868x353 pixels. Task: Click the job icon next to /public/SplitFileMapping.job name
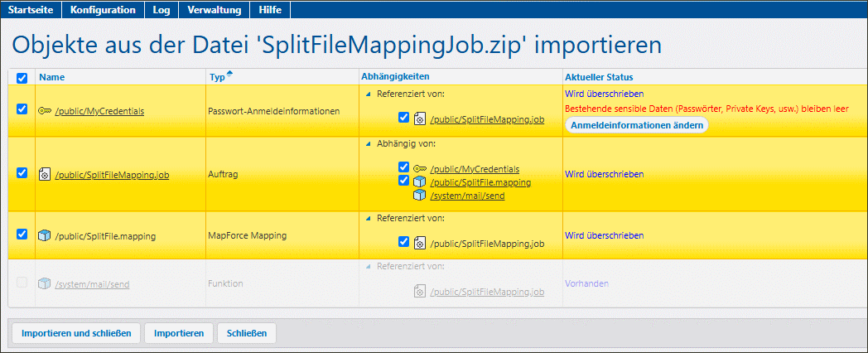click(x=45, y=174)
